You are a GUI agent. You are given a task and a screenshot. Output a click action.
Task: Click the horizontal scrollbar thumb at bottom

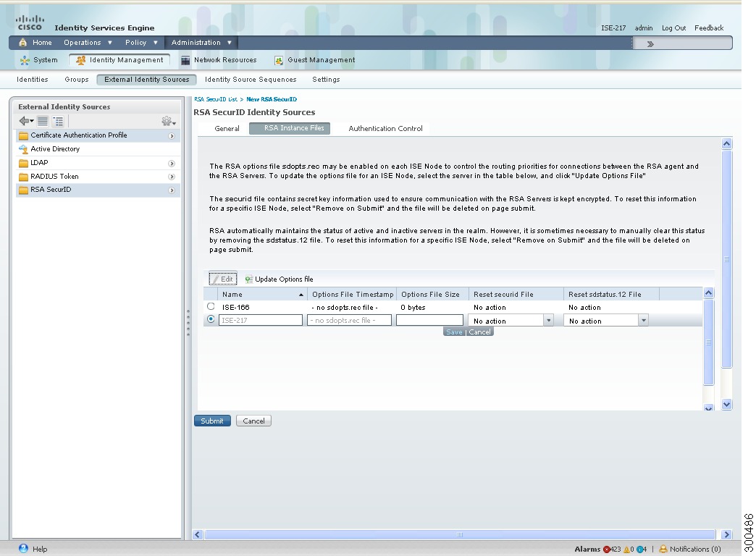pos(460,534)
